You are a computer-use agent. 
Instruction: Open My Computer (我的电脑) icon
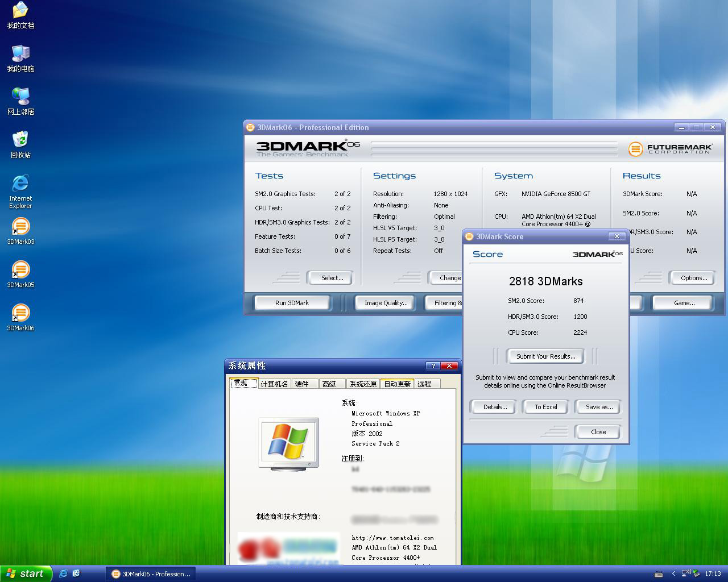pyautogui.click(x=20, y=54)
